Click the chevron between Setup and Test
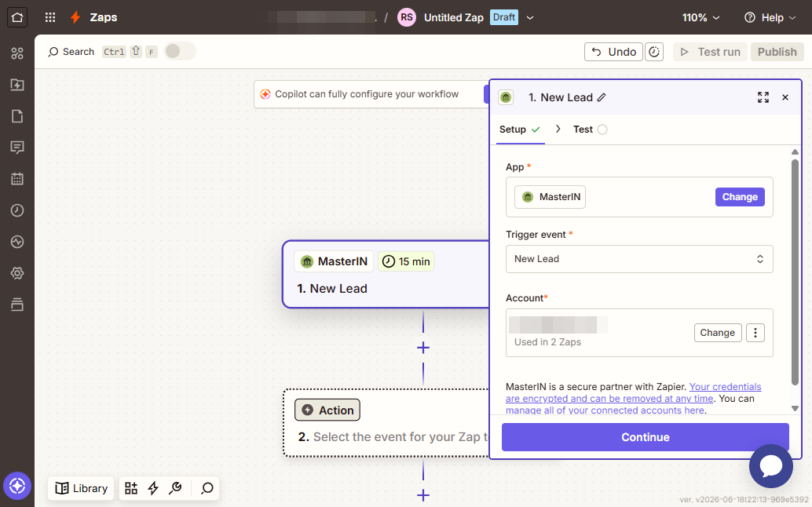812x507 pixels. (558, 129)
